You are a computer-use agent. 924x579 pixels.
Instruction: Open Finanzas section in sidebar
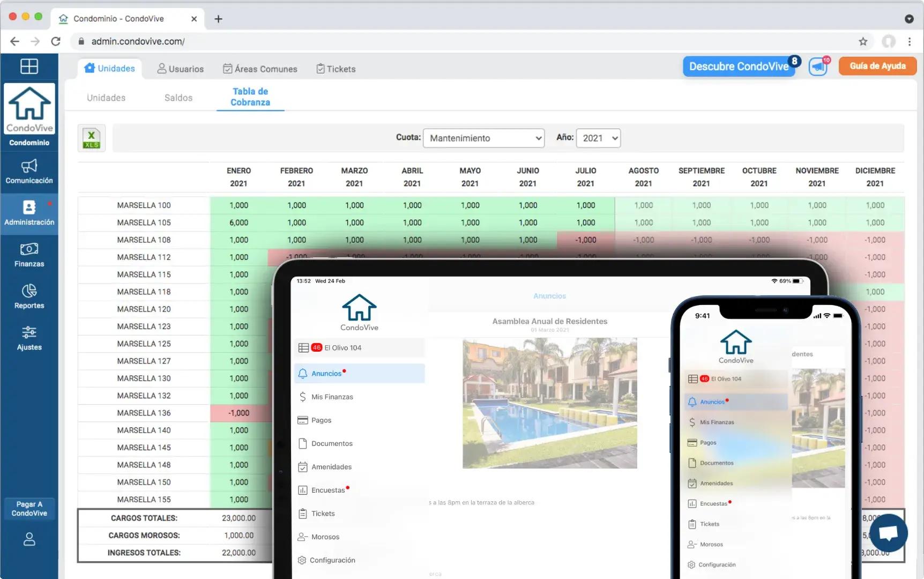tap(29, 255)
